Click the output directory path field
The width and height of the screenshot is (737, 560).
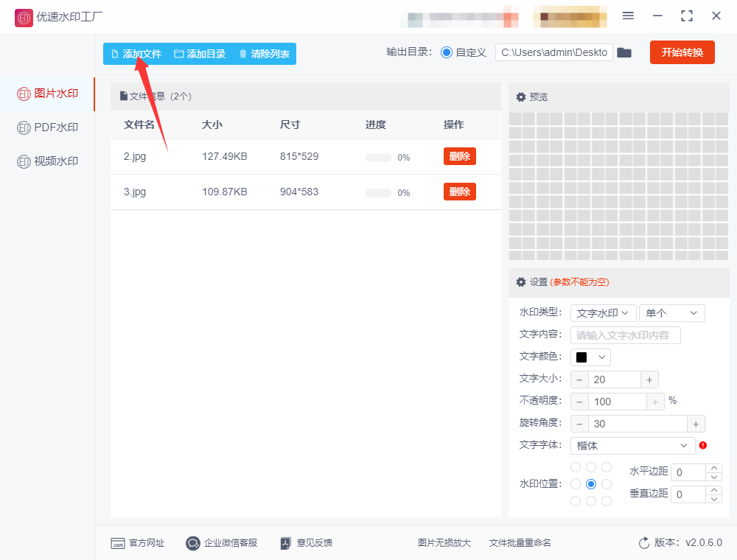pos(554,52)
